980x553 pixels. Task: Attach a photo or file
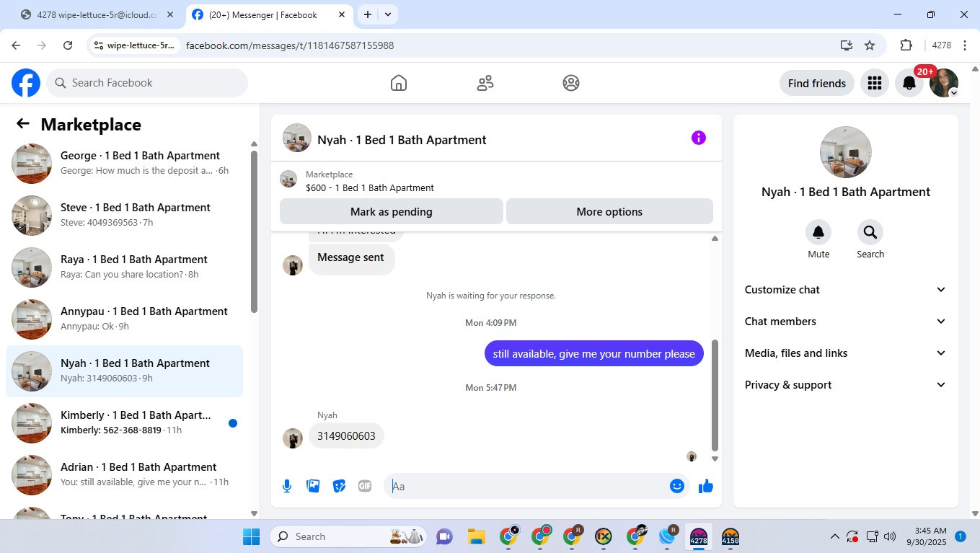pyautogui.click(x=313, y=486)
